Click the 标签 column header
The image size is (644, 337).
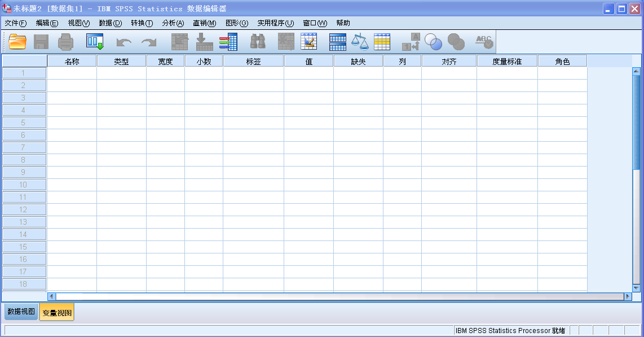(253, 61)
